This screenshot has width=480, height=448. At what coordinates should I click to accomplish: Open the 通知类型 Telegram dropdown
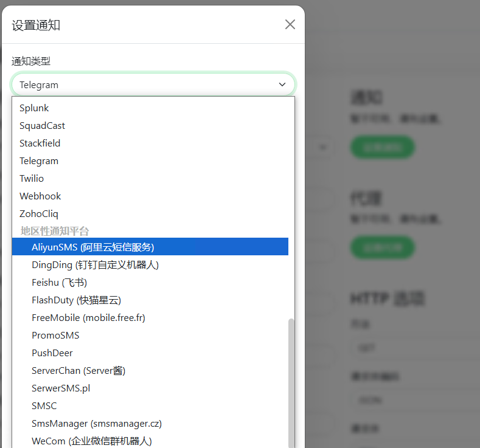pyautogui.click(x=153, y=84)
